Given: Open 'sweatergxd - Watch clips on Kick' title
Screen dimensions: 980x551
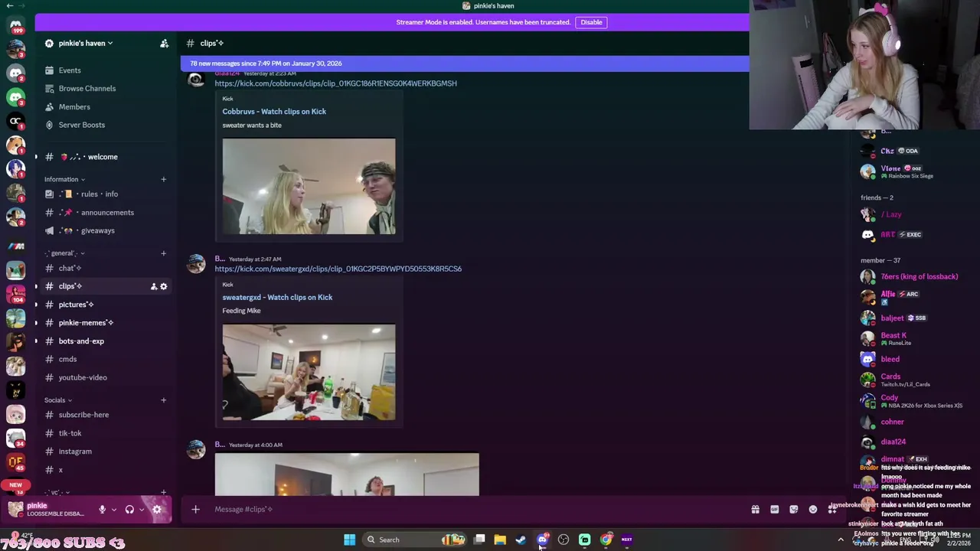Looking at the screenshot, I should [277, 297].
